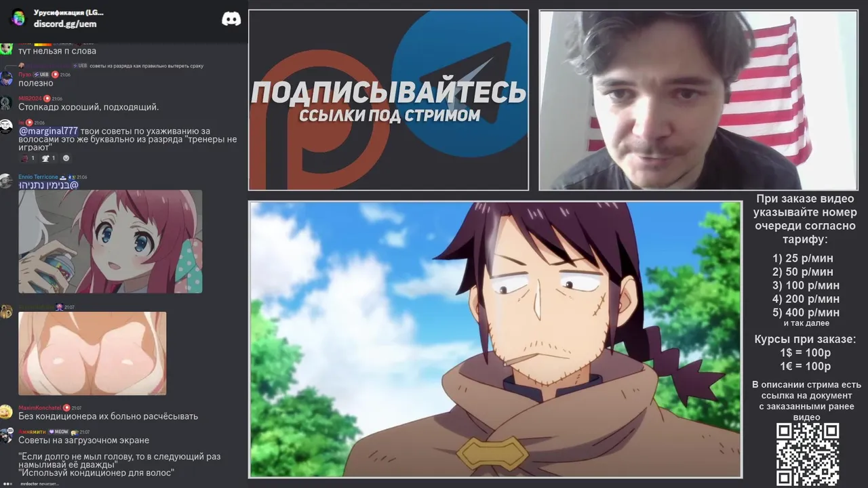Toggle the first emoji reaction under iw's message
Image resolution: width=868 pixels, height=488 pixels.
coord(28,158)
